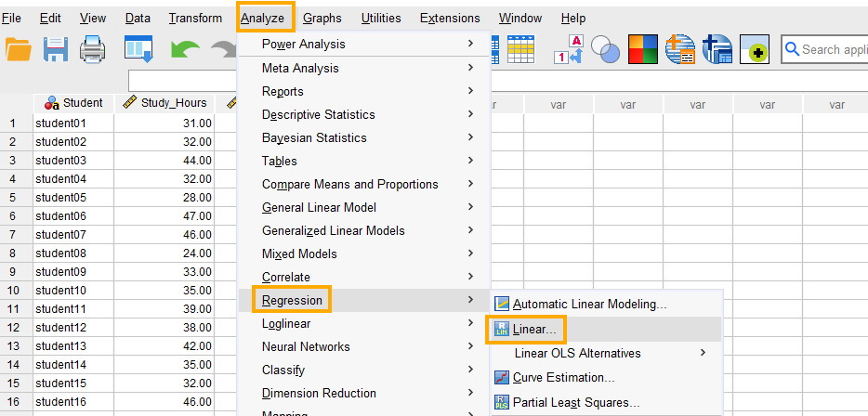The image size is (868, 416).
Task: Expand Compare Means and Proportions submenu
Action: tap(364, 184)
